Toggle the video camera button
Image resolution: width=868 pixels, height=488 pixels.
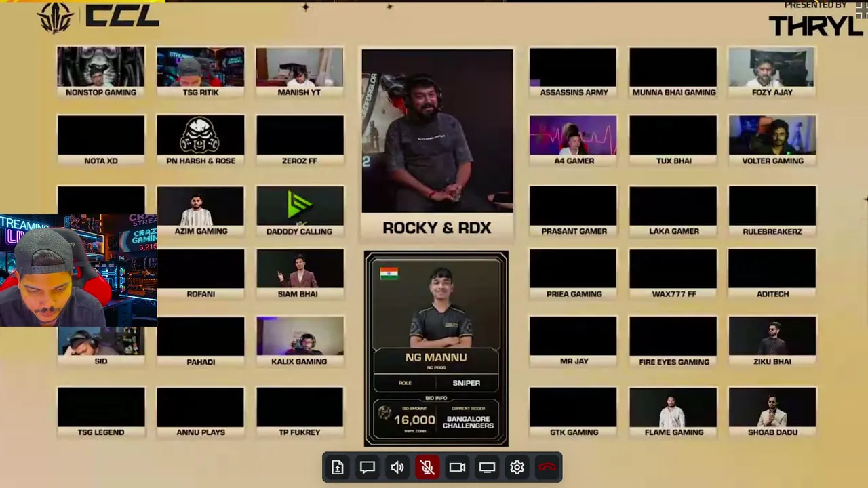[x=457, y=468]
